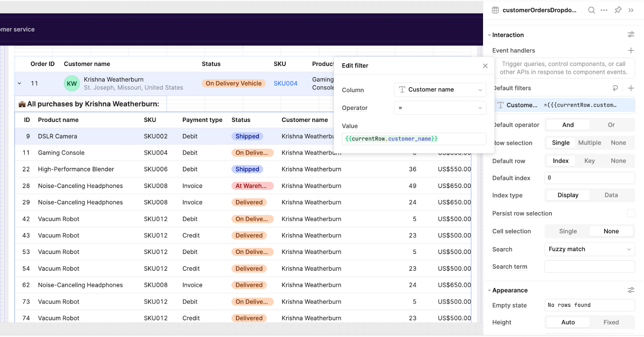This screenshot has height=337, width=644.
Task: Edit the Default index field
Action: coord(590,178)
